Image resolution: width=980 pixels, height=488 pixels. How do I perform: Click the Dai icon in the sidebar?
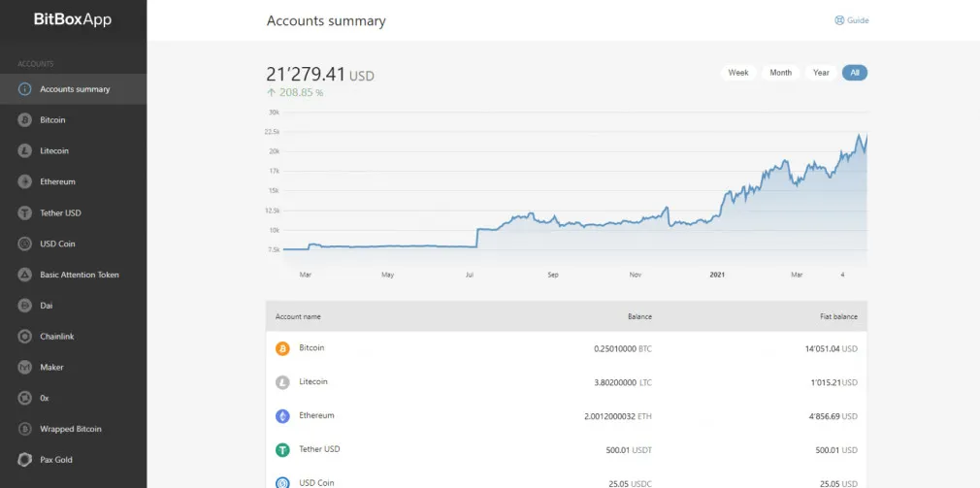pyautogui.click(x=24, y=306)
